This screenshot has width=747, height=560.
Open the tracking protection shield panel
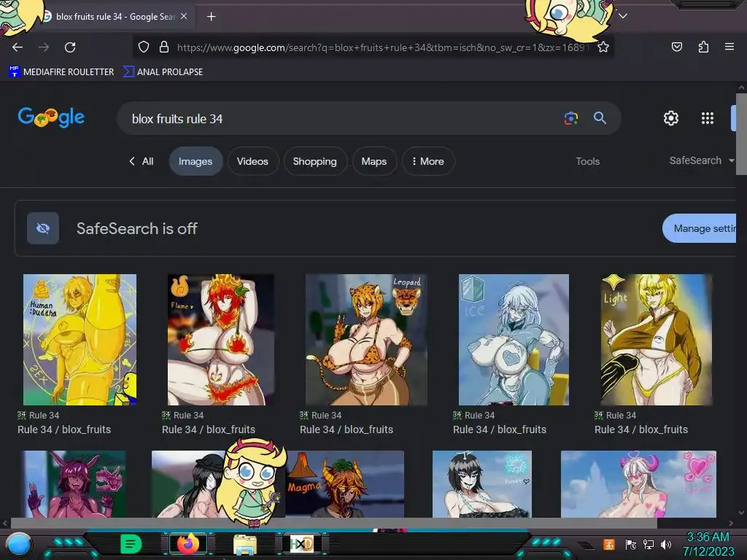tap(144, 47)
